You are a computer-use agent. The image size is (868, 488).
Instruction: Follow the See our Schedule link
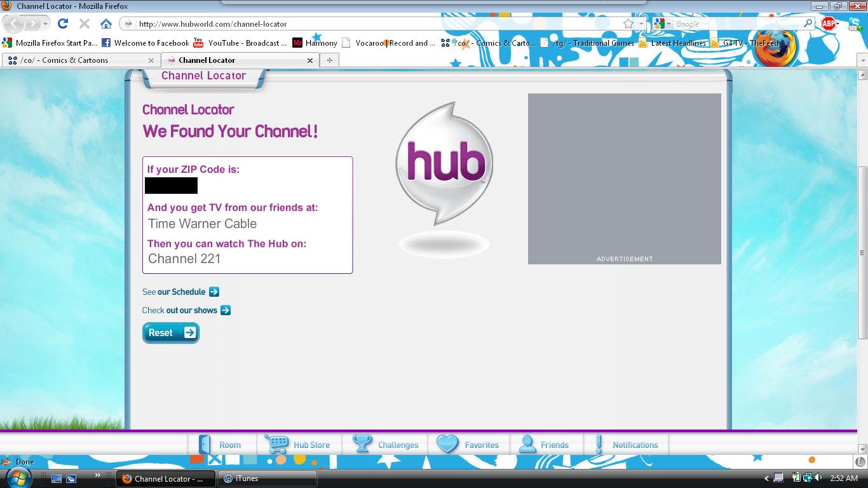point(181,292)
